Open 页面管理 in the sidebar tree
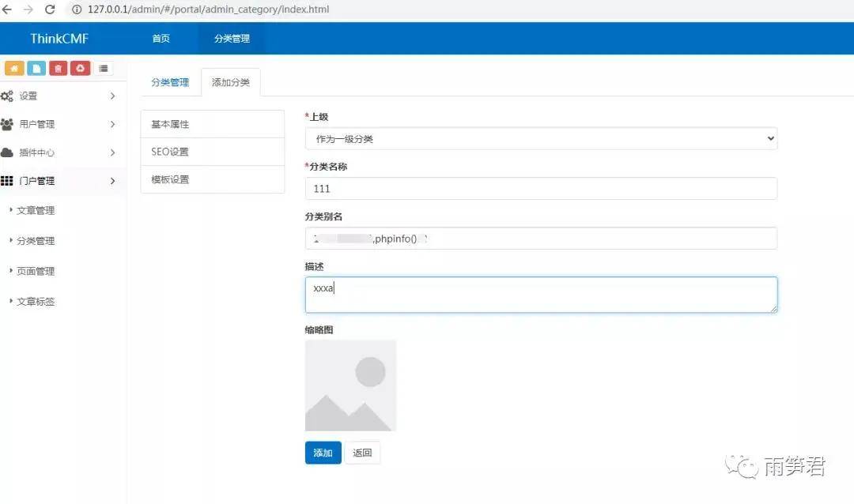 pos(36,272)
